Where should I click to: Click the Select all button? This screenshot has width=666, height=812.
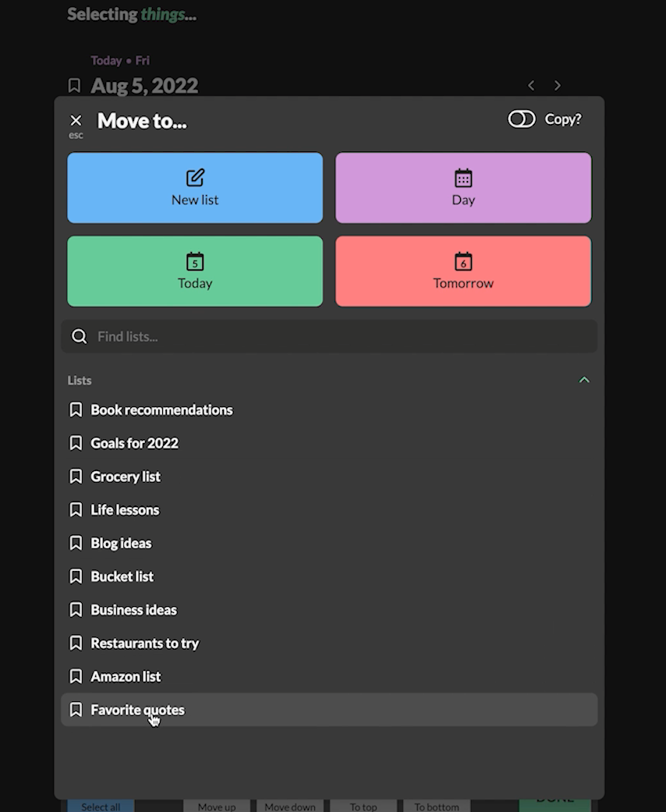[101, 807]
